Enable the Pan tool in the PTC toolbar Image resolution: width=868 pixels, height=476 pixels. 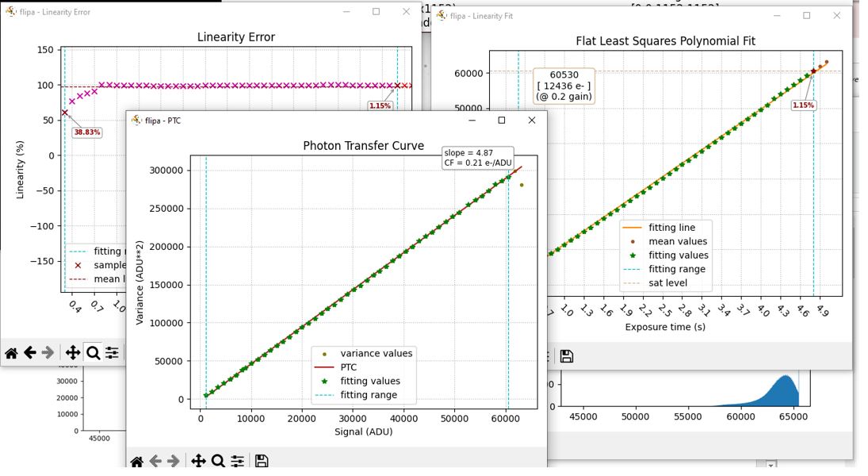[x=198, y=462]
